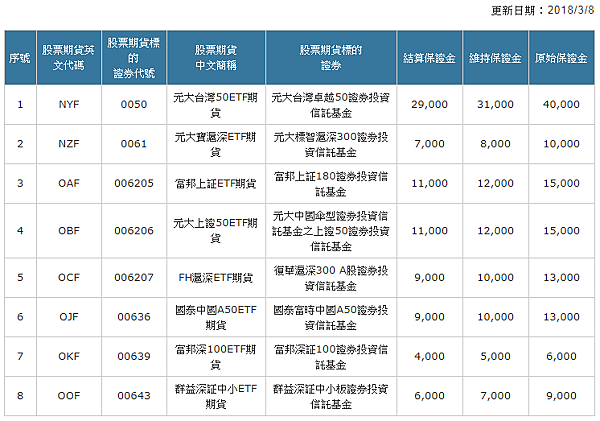Click the OBF code cell
600x421 pixels.
pos(69,231)
